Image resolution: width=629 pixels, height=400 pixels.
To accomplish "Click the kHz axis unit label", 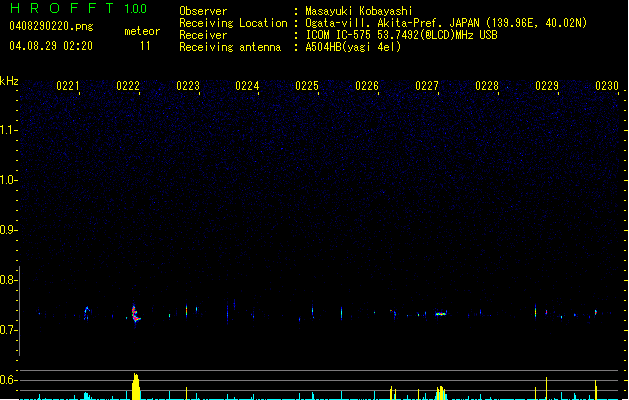I will point(9,81).
